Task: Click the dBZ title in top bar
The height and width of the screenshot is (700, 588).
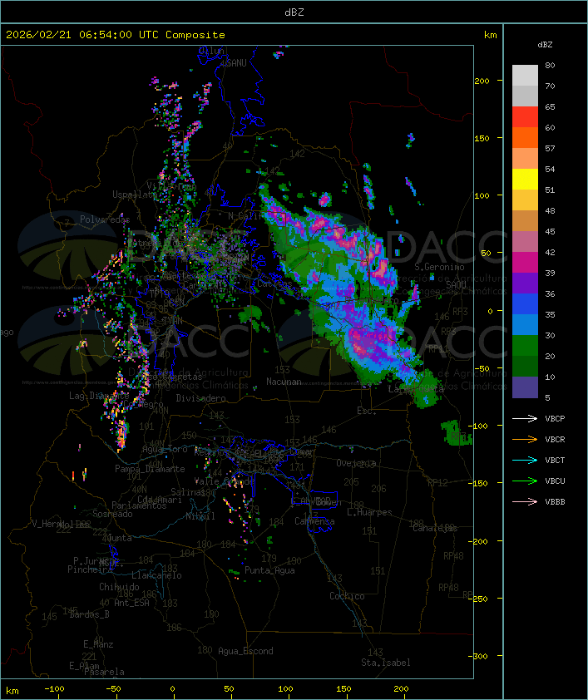Action: click(x=294, y=12)
